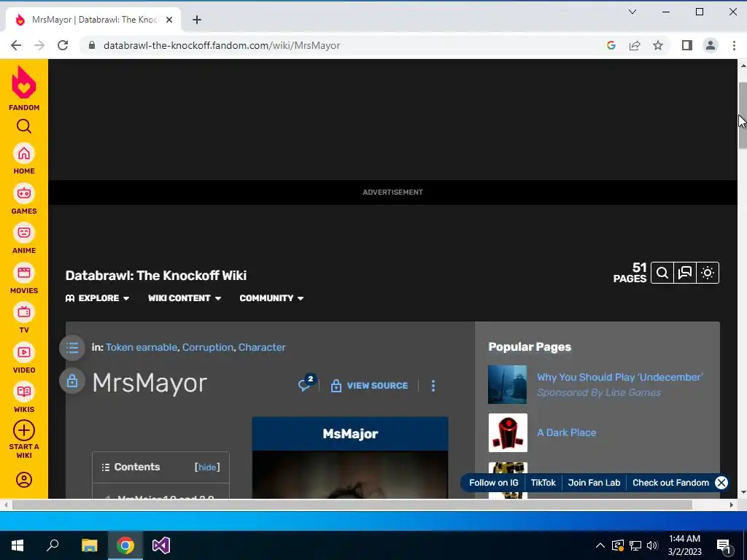Select the MrsMayor Databrawl tab

tap(93, 20)
